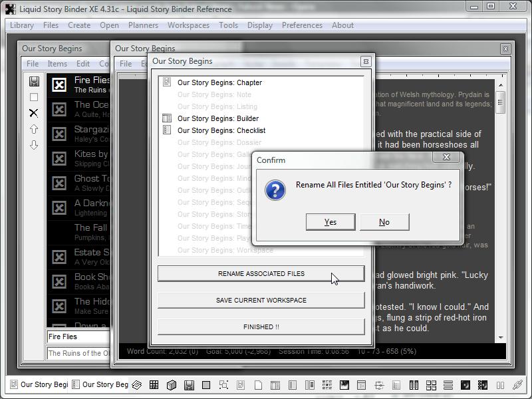Click No in the Confirm dialog
Viewport: 532px width, 399px height.
coord(384,222)
